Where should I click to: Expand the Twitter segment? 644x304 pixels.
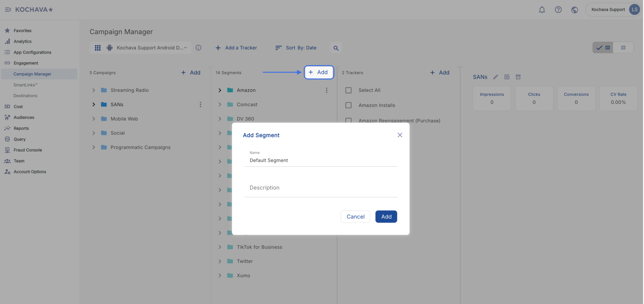point(220,261)
